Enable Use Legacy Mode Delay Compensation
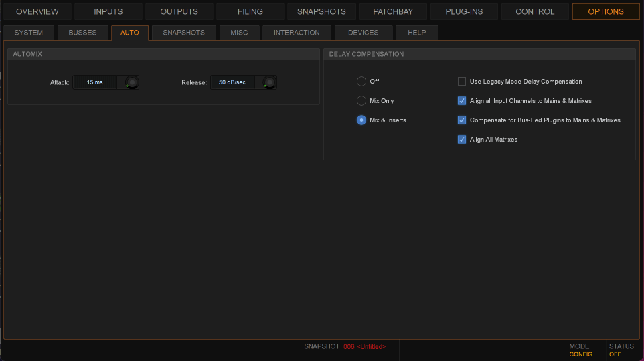 (462, 82)
